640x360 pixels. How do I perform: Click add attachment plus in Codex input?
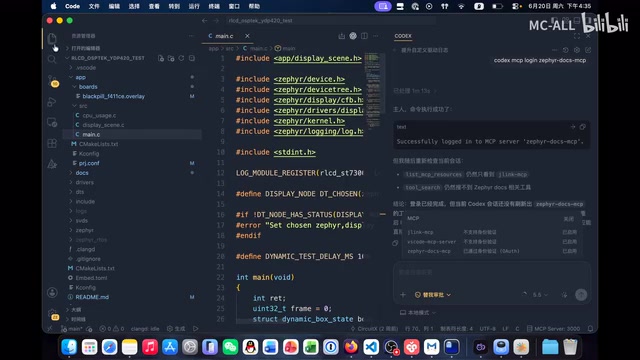pos(403,295)
